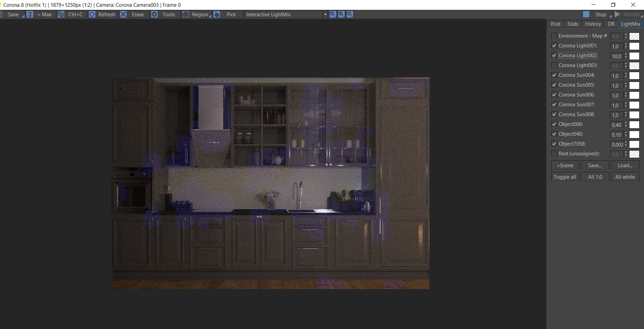This screenshot has height=329, width=644.
Task: Click the zoom out magnifier icon
Action: [341, 14]
